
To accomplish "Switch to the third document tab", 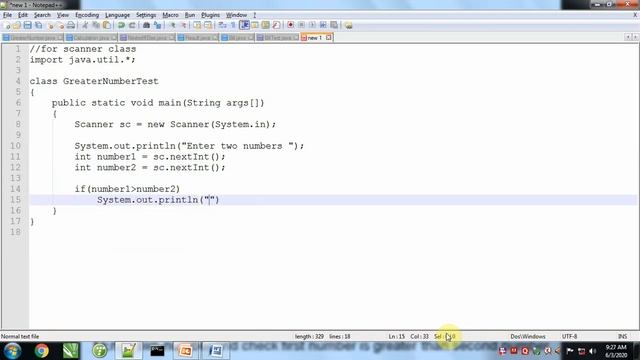I will [x=147, y=38].
